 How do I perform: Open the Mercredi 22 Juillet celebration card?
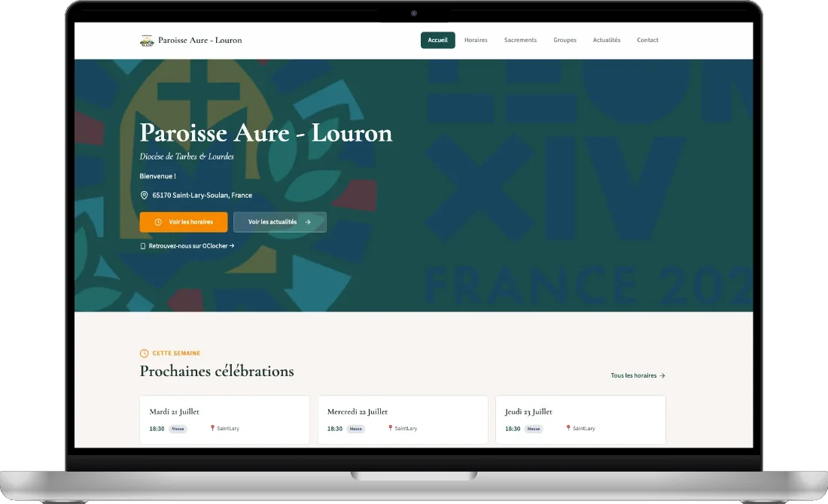pos(403,420)
